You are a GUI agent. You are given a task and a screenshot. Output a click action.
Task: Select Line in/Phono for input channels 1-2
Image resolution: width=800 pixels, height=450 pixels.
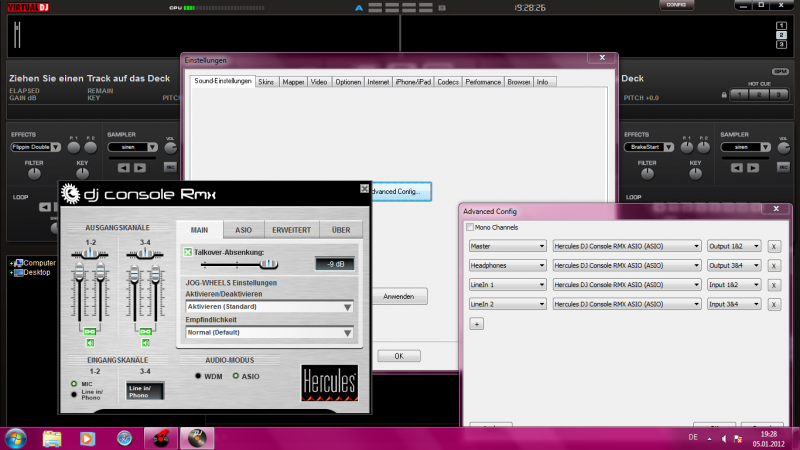click(74, 394)
